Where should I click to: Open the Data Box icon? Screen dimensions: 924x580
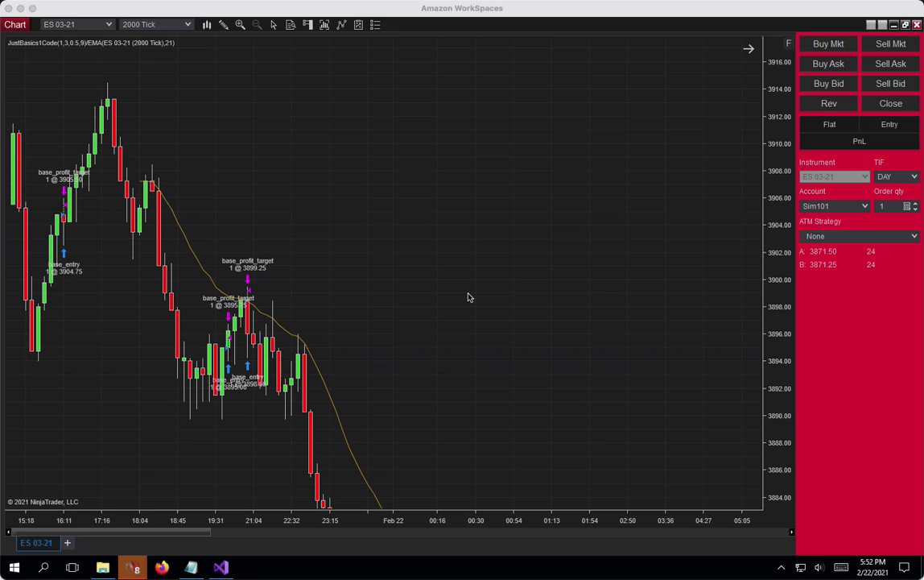(291, 25)
